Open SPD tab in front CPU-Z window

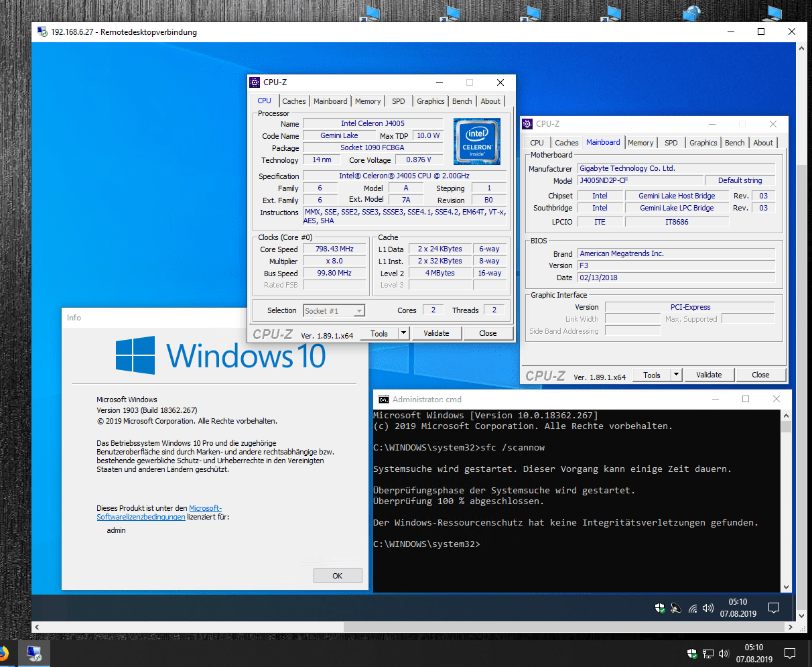(399, 101)
